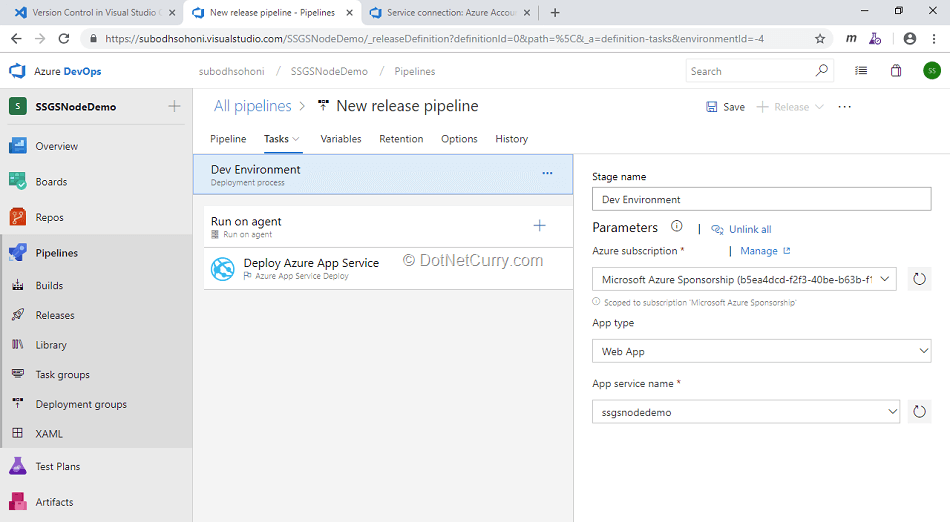Edit the Stage name field
Viewport: 950px width, 522px height.
point(762,199)
